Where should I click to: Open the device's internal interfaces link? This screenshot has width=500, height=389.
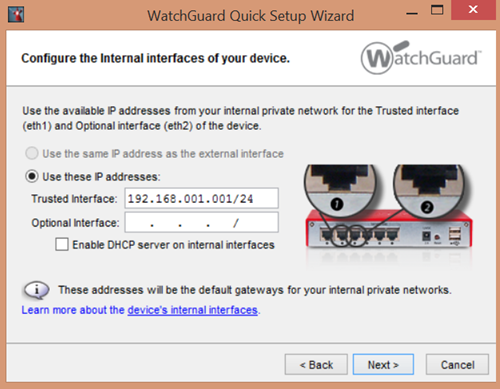click(x=193, y=310)
